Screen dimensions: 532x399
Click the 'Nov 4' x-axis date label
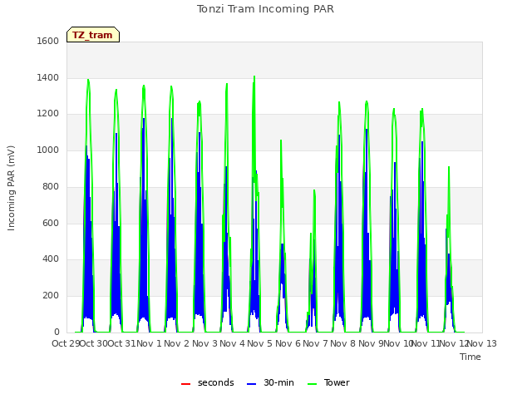(232, 343)
